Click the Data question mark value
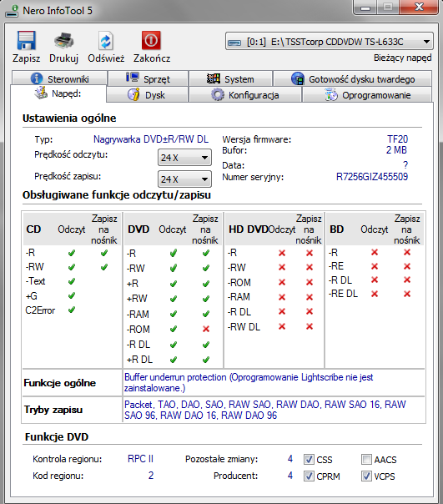This screenshot has width=443, height=504. pyautogui.click(x=405, y=165)
